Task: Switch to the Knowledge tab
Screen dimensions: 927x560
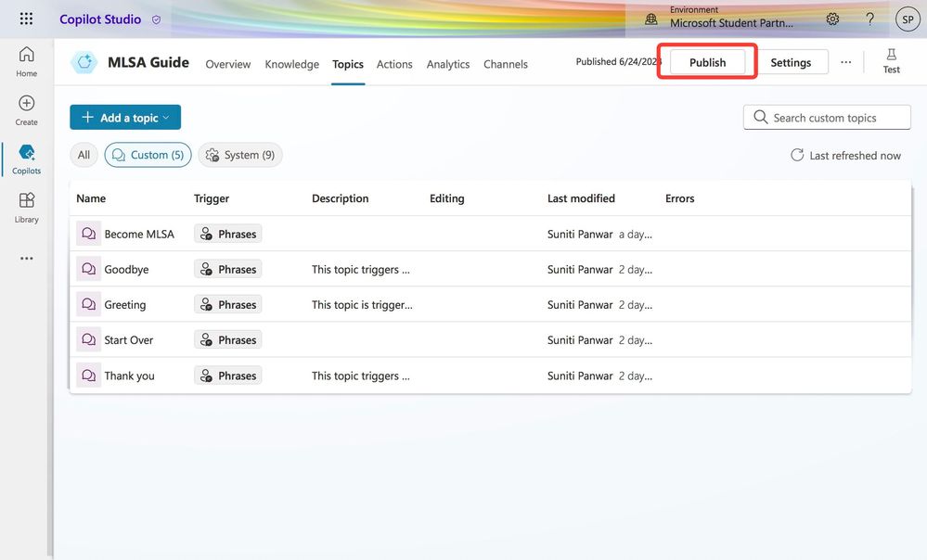Action: (291, 64)
